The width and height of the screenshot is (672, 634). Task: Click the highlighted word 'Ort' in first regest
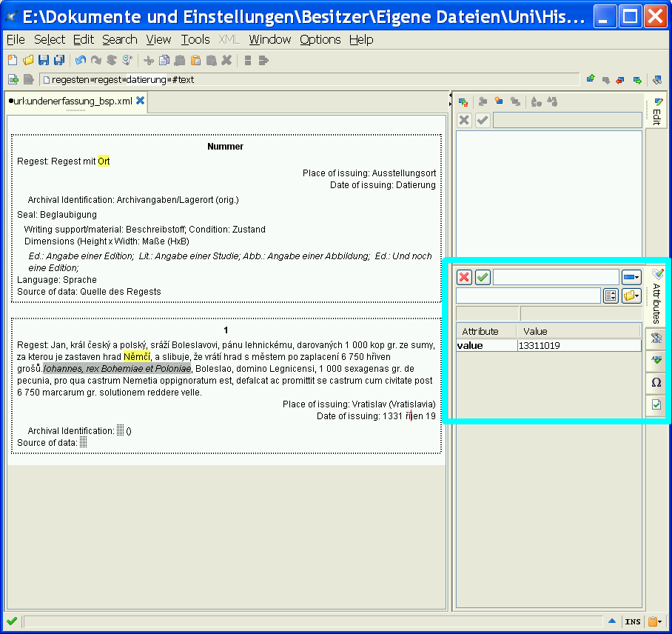tap(104, 161)
